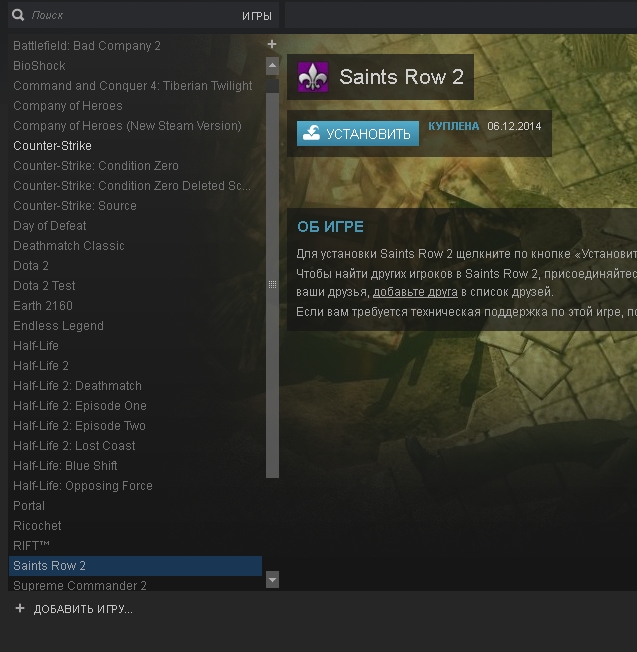Select Counter-Strike: Condition Zero
Viewport: 637px width, 652px height.
pos(135,165)
